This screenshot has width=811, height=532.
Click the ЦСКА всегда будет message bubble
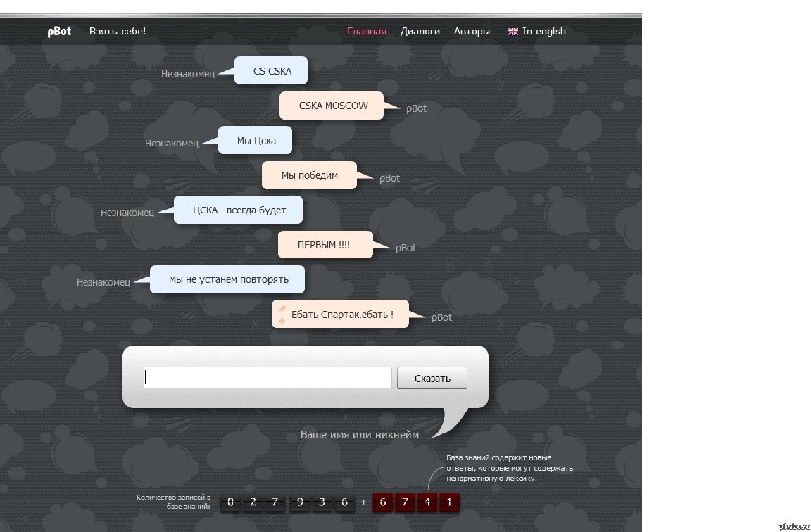tap(239, 210)
